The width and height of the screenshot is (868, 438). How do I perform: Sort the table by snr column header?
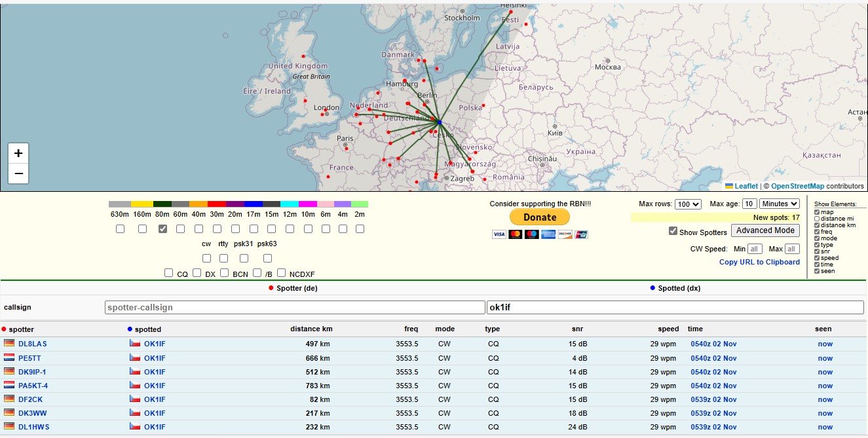tap(576, 329)
